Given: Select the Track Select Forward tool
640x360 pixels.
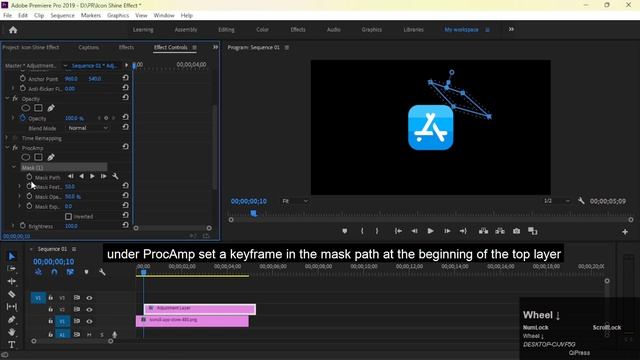Looking at the screenshot, I should point(12,269).
